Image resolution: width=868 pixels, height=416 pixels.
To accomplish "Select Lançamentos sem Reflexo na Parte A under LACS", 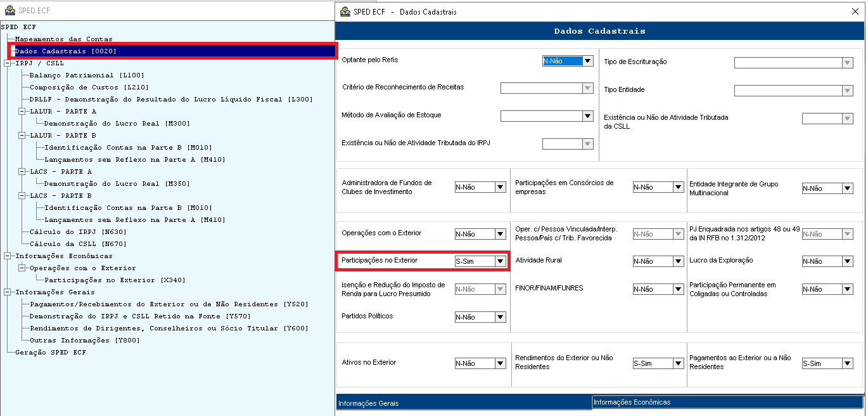I will (134, 220).
